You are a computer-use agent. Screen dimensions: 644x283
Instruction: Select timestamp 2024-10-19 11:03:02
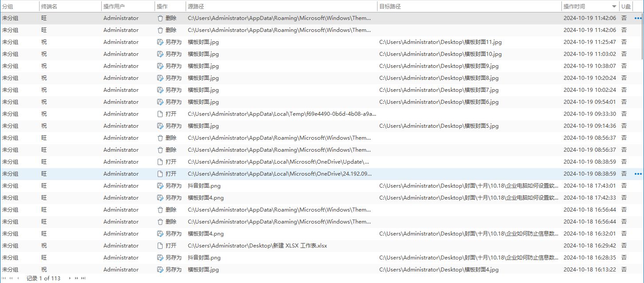point(589,54)
